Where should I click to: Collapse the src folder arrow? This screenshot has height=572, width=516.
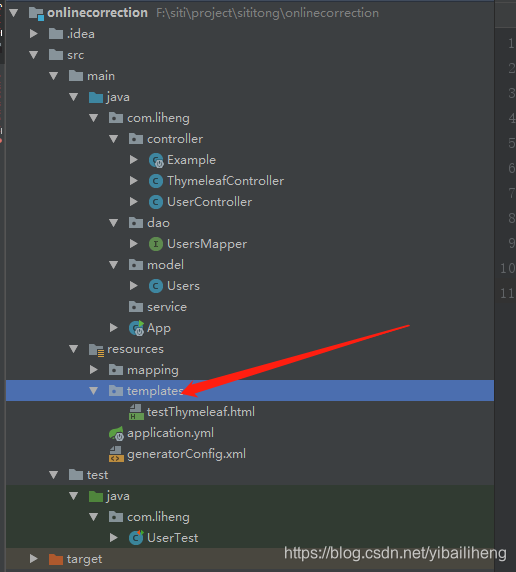[34, 55]
